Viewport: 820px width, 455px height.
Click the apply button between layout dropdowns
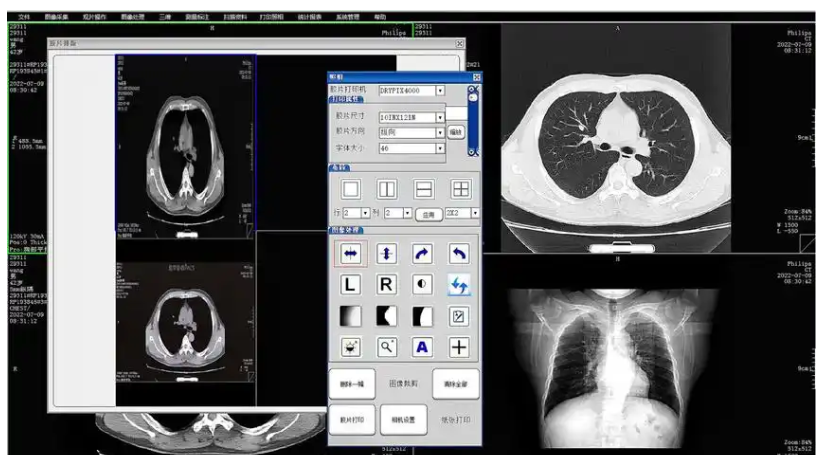click(x=429, y=214)
